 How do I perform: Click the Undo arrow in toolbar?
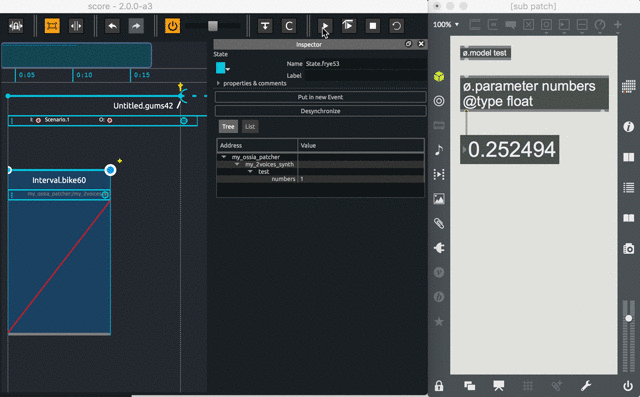112,26
